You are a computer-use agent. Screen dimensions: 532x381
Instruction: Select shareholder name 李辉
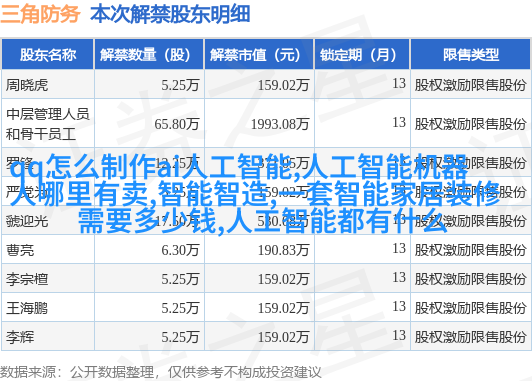coord(20,337)
